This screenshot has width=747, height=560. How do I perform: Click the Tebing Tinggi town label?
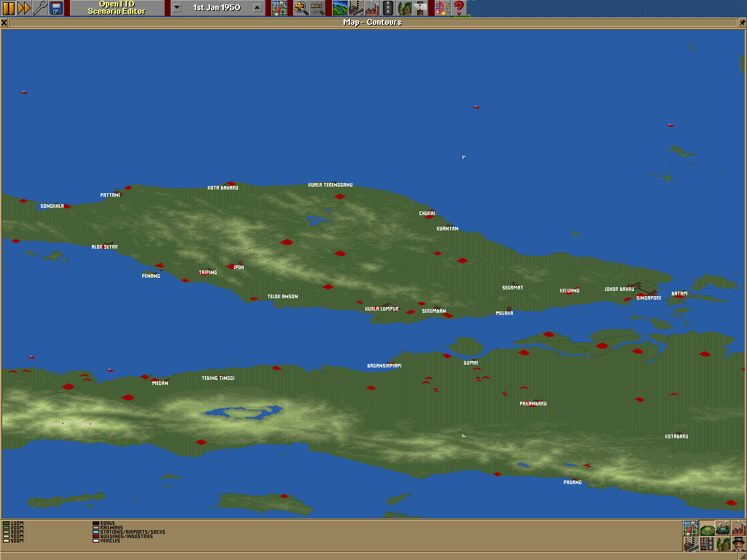218,378
